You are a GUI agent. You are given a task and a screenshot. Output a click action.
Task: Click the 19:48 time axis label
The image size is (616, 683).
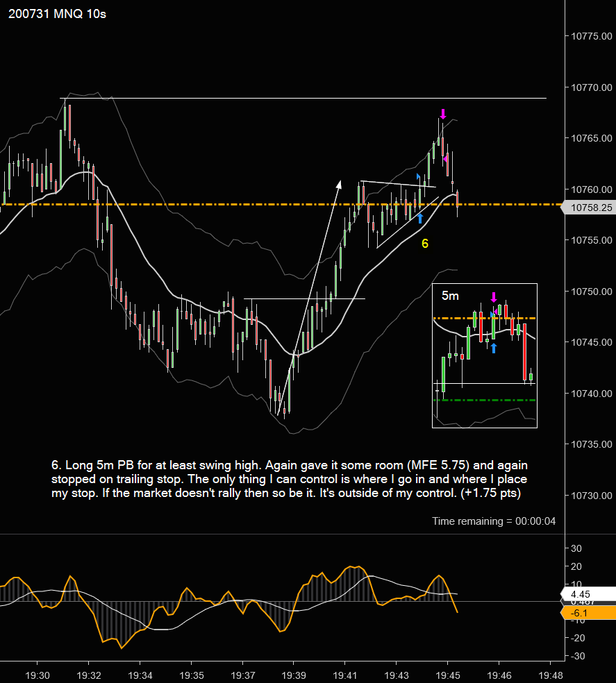551,675
